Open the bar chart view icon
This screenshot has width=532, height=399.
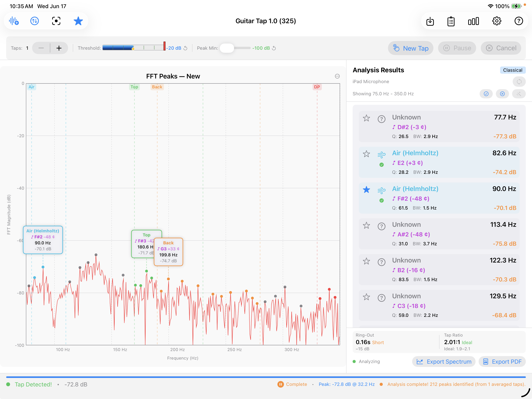[473, 21]
